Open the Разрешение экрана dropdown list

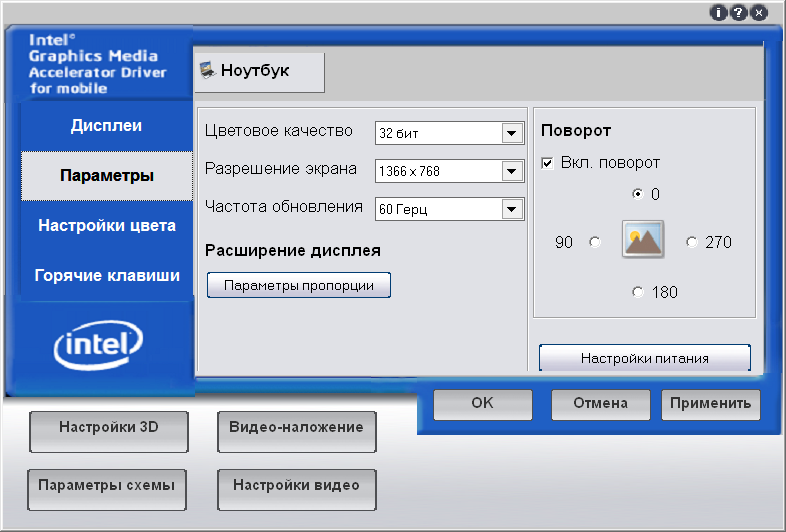point(511,171)
